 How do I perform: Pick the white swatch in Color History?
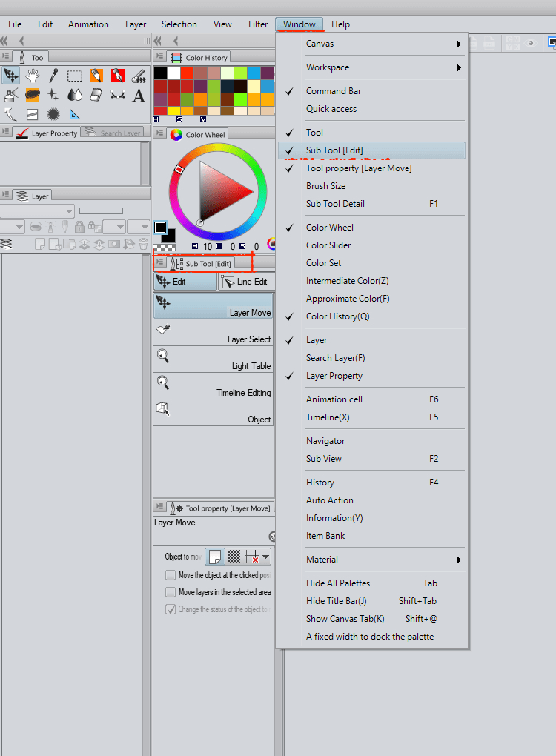click(173, 73)
